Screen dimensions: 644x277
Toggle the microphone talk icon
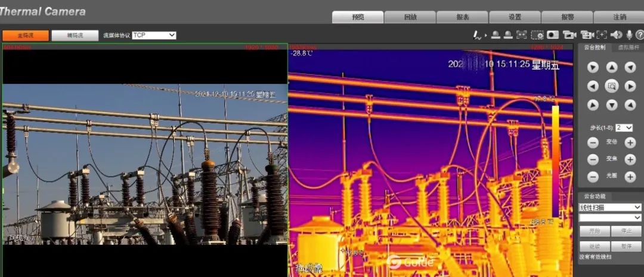point(629,35)
